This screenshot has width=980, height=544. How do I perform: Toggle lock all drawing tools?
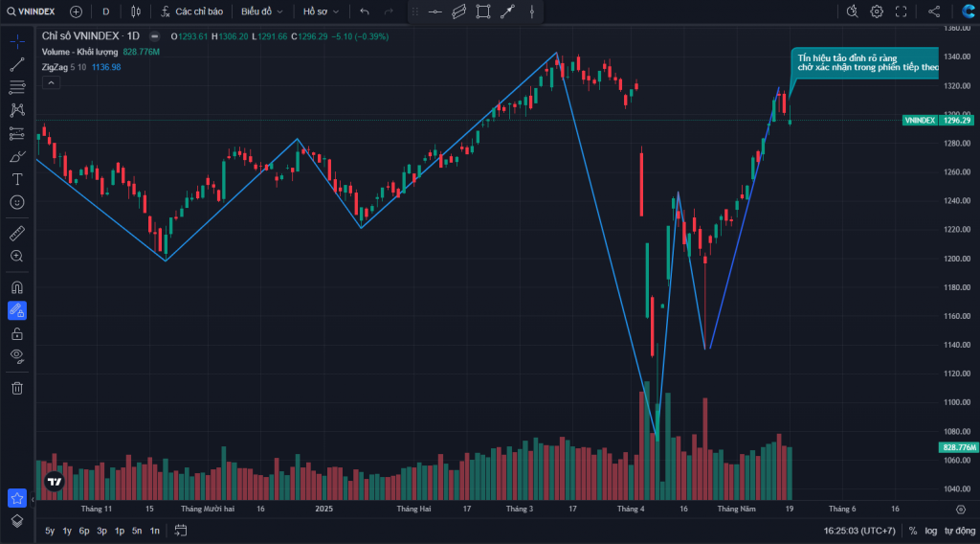(17, 333)
